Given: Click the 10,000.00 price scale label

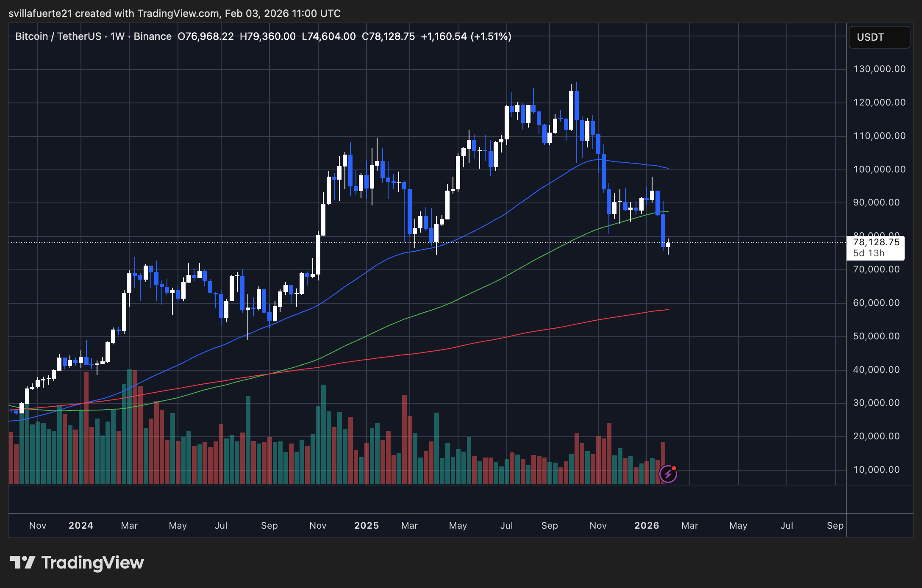Looking at the screenshot, I should pyautogui.click(x=876, y=469).
